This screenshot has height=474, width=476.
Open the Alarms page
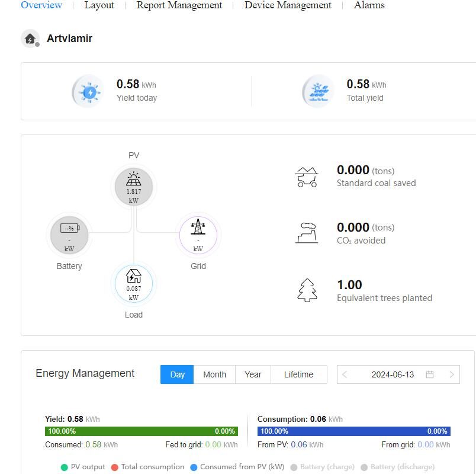[x=368, y=5]
